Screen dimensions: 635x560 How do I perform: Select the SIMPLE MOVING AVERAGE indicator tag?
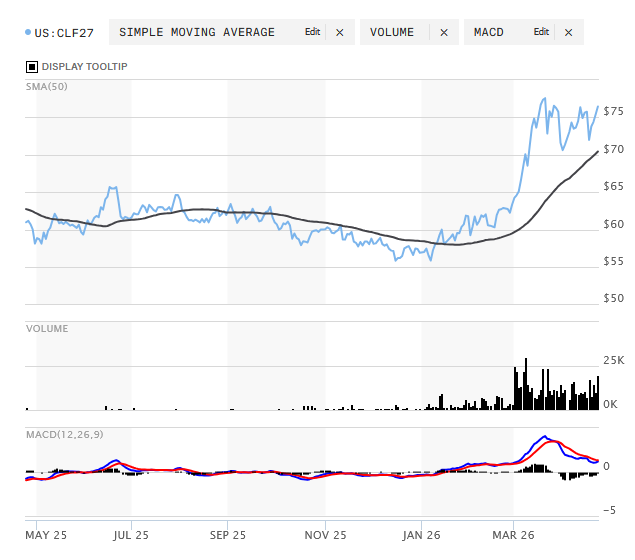tap(232, 32)
